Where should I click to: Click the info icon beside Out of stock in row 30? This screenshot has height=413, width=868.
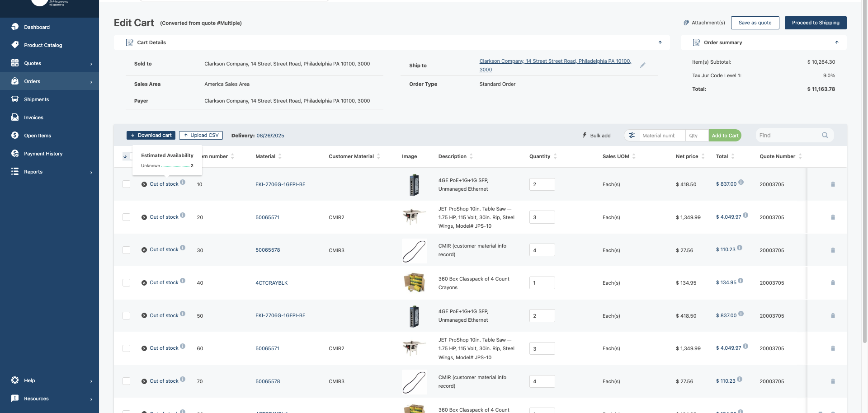point(183,248)
